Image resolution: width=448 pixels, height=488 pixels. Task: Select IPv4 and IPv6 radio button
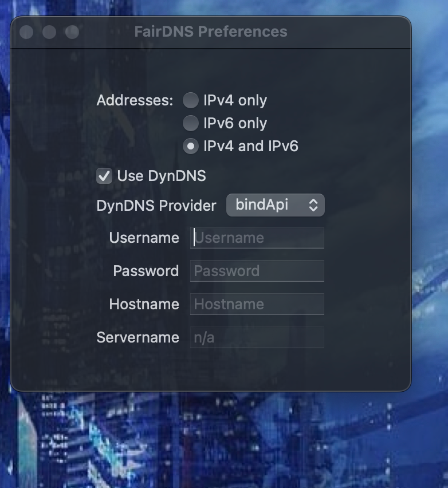tap(190, 146)
